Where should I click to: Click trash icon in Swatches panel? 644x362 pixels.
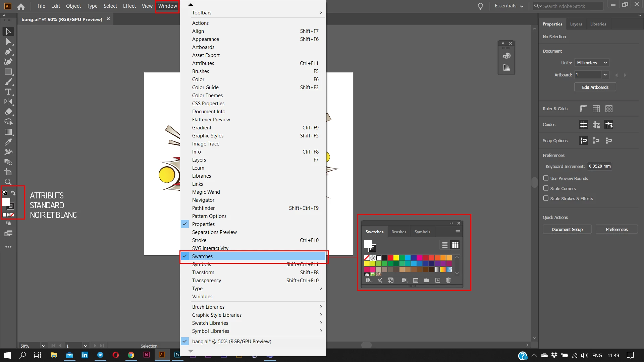pyautogui.click(x=448, y=280)
